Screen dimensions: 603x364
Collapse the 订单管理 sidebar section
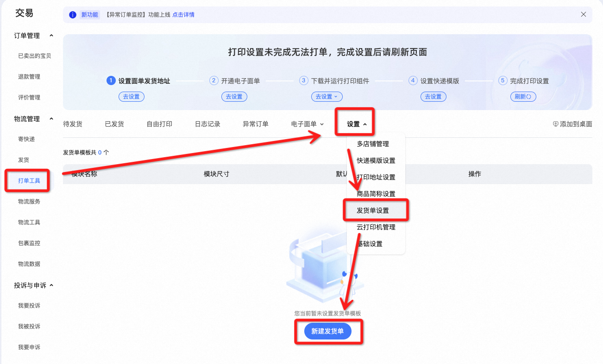[51, 36]
